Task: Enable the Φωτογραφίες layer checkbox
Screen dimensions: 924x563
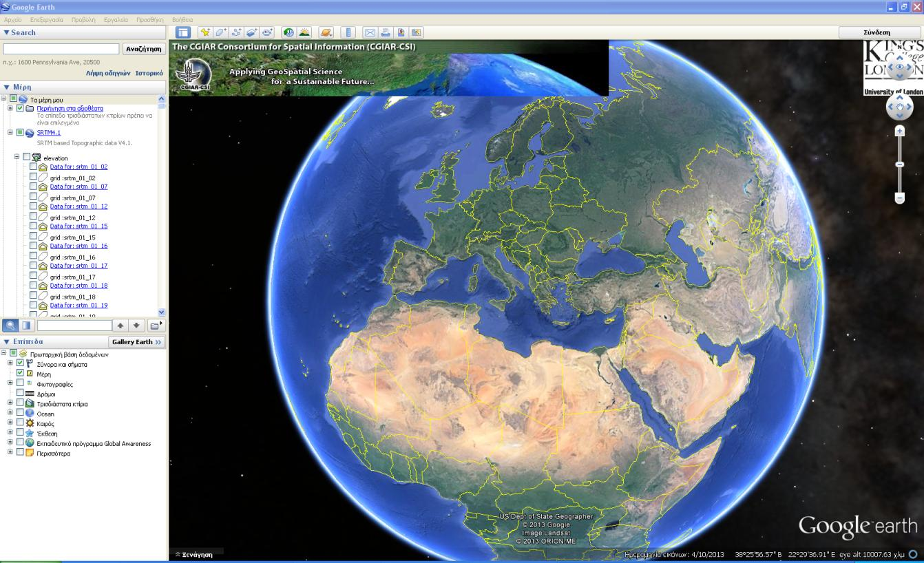Action: point(20,383)
